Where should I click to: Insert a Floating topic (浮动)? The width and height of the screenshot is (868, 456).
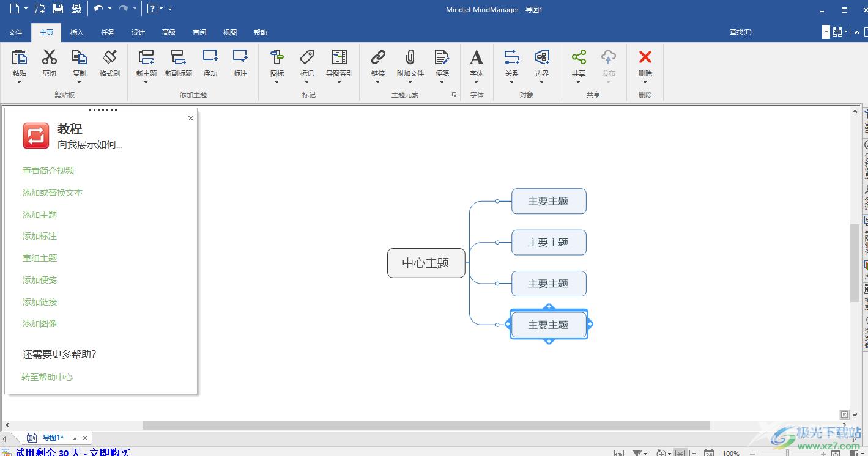pos(210,56)
